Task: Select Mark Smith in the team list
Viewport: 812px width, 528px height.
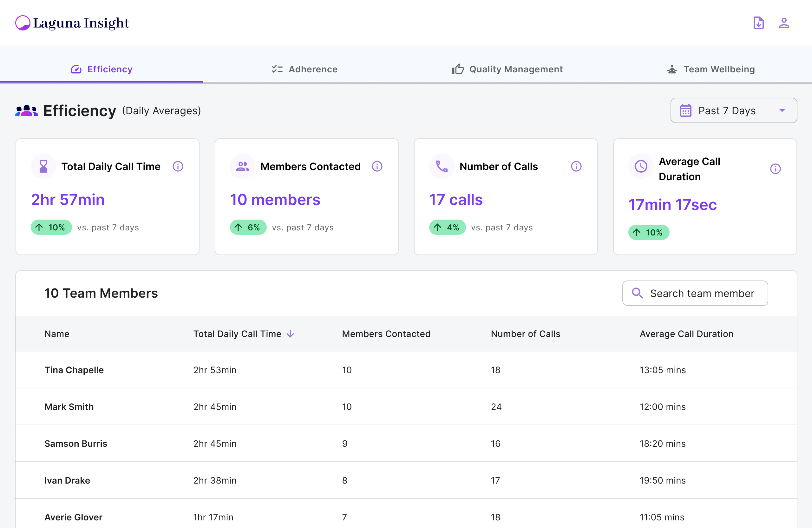Action: pyautogui.click(x=69, y=407)
